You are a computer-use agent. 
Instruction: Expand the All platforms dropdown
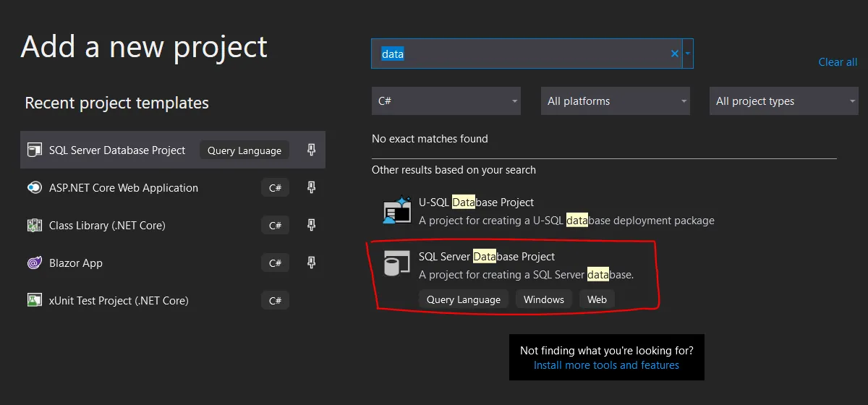coord(615,101)
